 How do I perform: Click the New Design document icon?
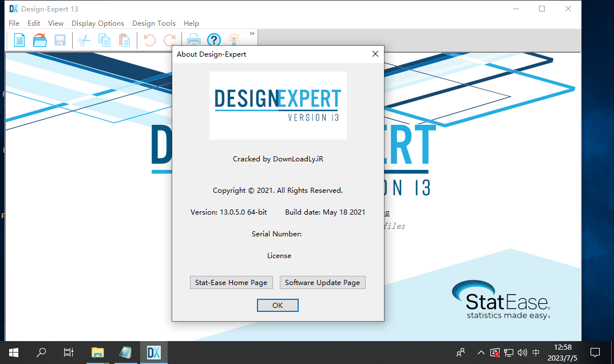point(19,40)
